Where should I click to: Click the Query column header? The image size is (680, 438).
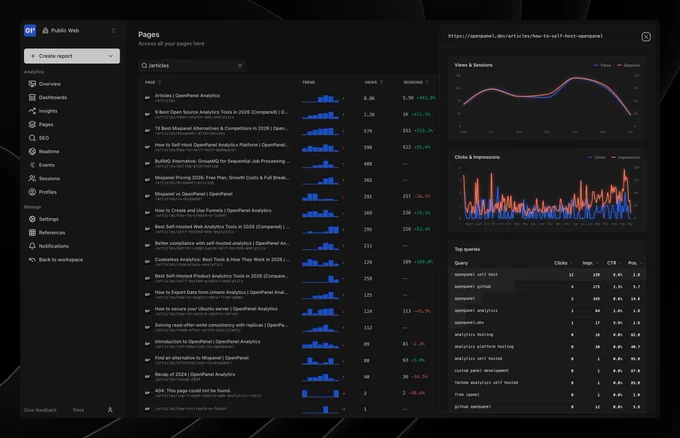[461, 263]
